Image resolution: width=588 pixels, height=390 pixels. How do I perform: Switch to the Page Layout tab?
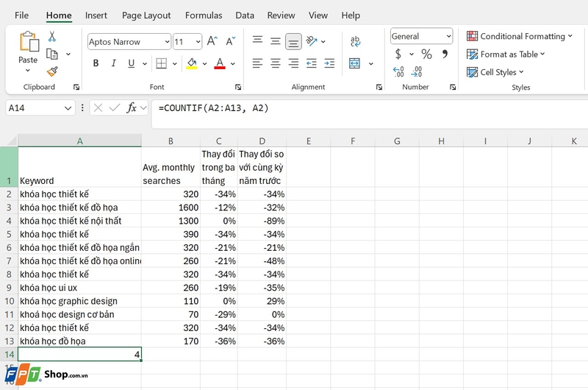[x=146, y=15]
